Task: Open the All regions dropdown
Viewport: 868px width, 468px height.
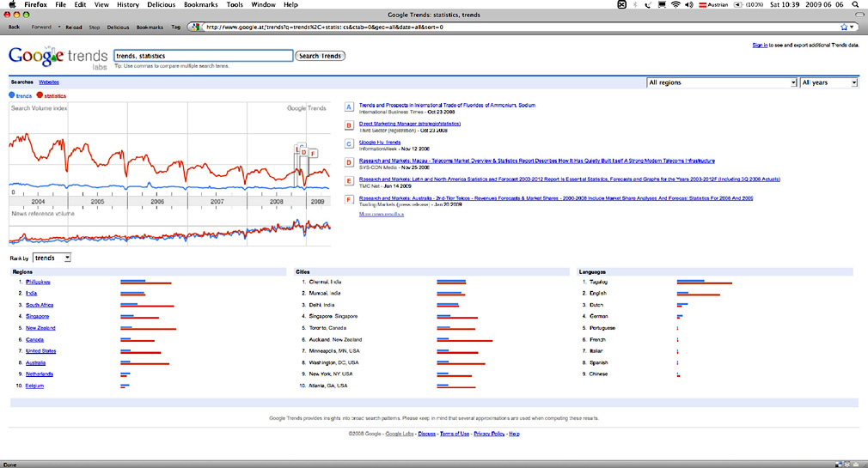Action: [722, 82]
